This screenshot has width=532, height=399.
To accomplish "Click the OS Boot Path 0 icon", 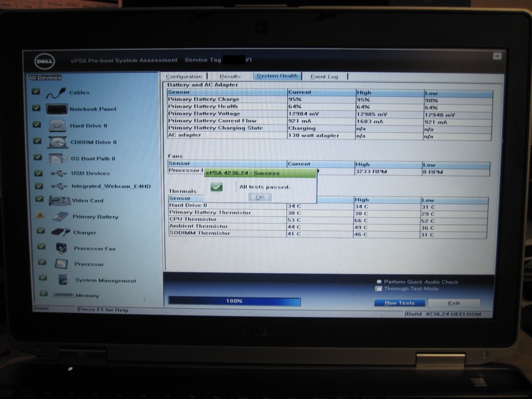I will pos(58,158).
